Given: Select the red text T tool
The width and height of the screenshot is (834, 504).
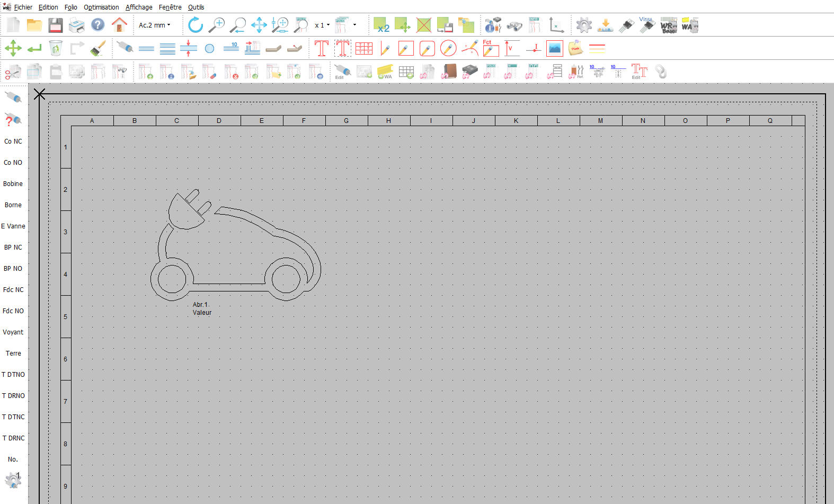Looking at the screenshot, I should [321, 48].
